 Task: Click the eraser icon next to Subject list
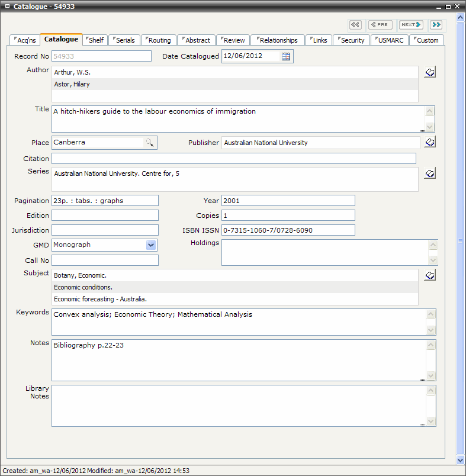coord(430,275)
